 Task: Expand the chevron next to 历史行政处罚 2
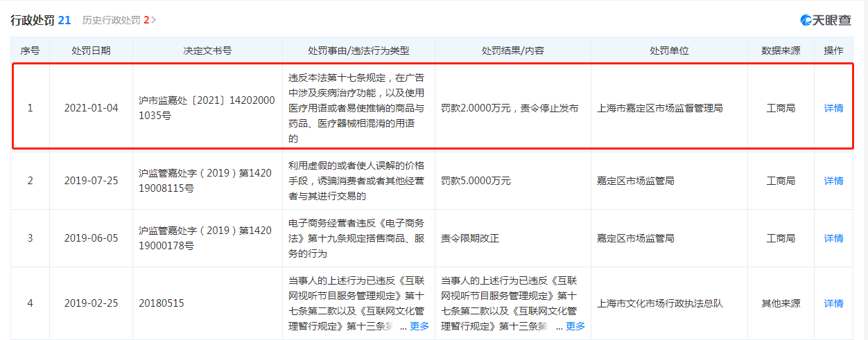tap(154, 20)
